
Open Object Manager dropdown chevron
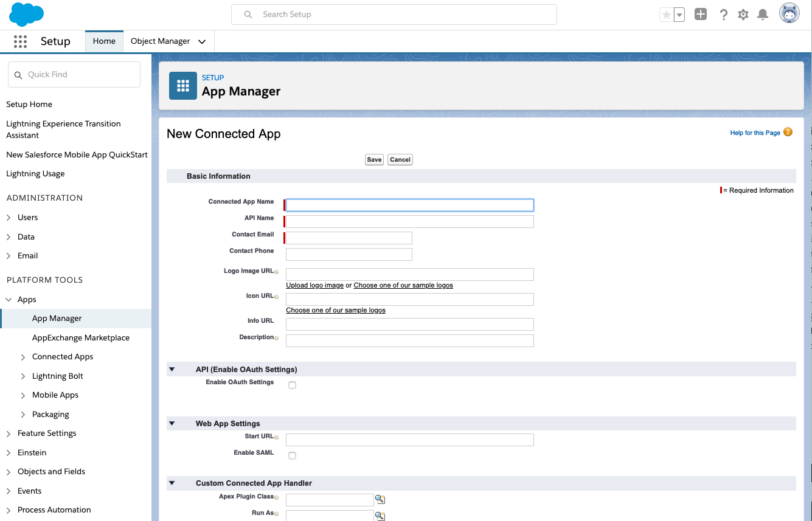(x=202, y=42)
